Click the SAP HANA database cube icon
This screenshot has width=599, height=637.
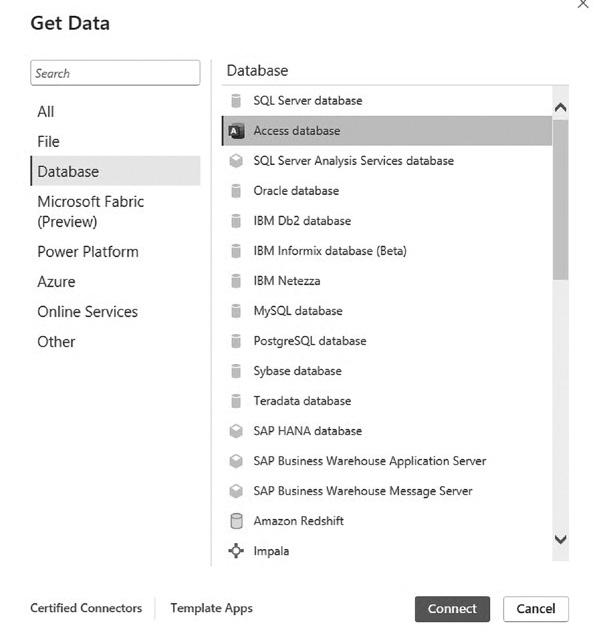click(236, 431)
